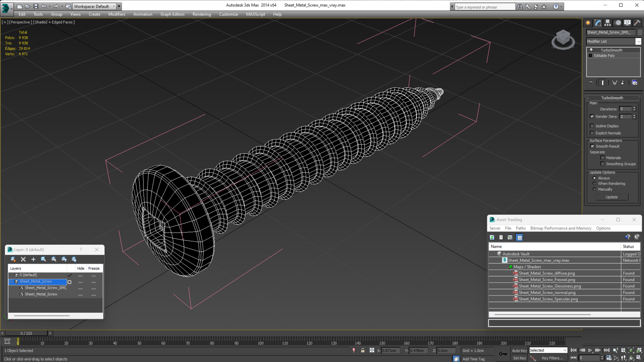Open the MAXScript menu
The image size is (644, 362).
[256, 14]
